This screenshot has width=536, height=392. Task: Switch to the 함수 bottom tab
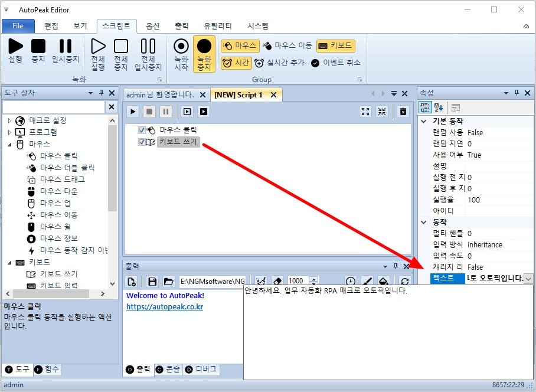click(x=47, y=369)
